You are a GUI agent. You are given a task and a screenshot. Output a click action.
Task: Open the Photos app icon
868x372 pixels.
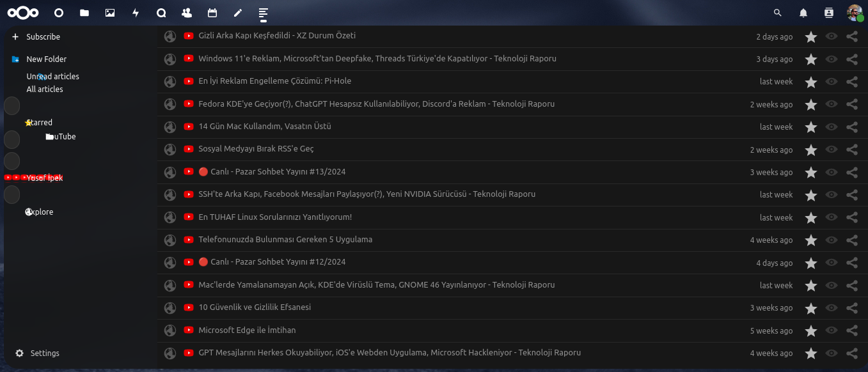(x=110, y=13)
